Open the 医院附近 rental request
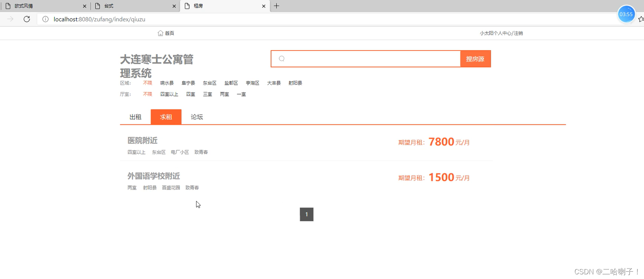 click(142, 140)
